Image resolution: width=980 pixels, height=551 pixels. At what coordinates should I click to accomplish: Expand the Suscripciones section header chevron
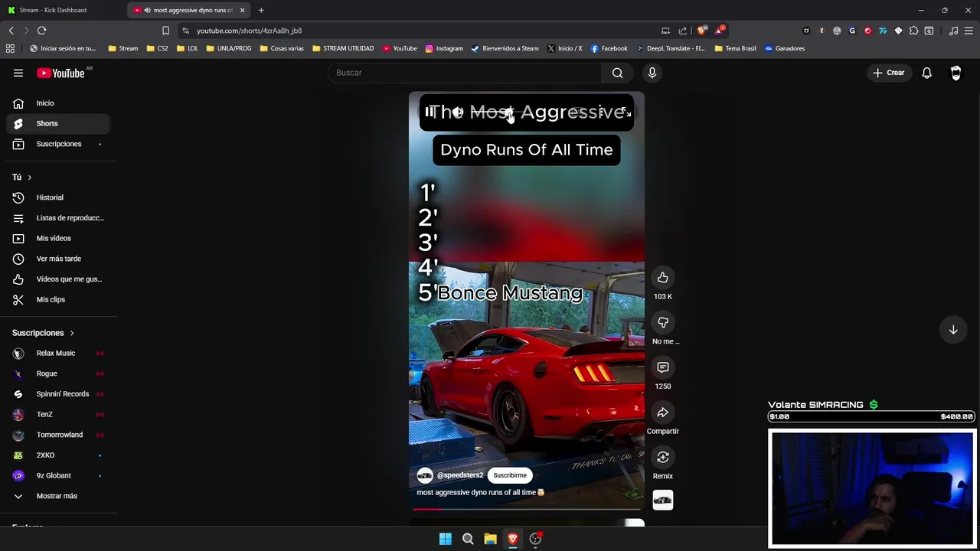point(72,333)
